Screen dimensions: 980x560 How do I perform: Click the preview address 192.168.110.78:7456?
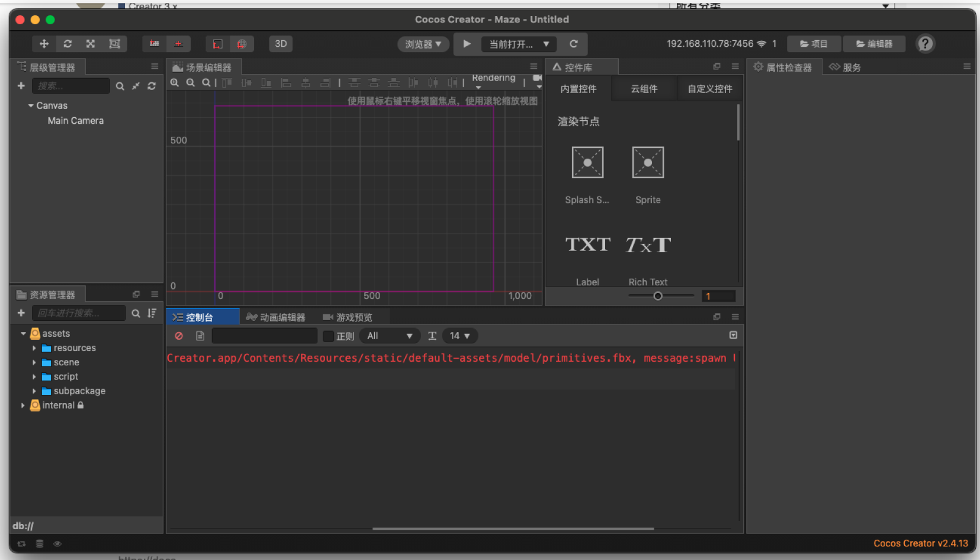click(710, 44)
